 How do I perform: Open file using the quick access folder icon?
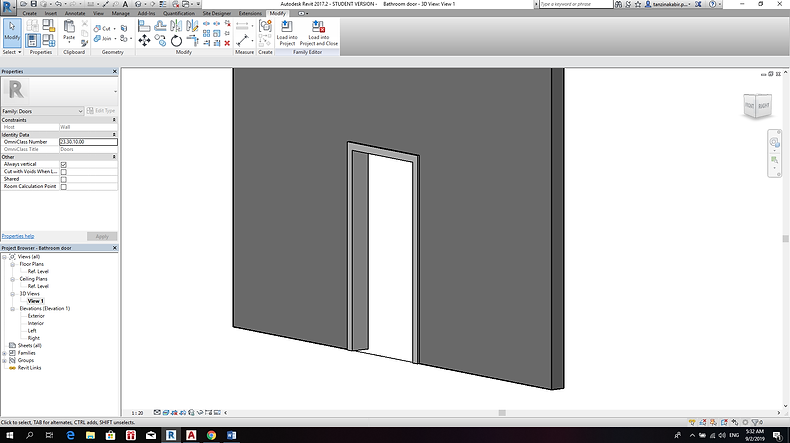[23, 4]
